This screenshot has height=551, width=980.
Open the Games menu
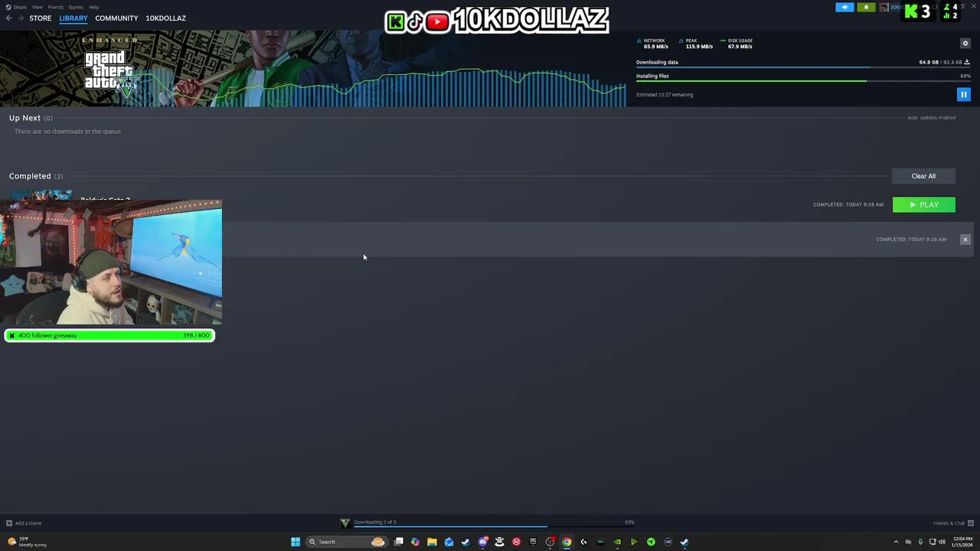76,7
